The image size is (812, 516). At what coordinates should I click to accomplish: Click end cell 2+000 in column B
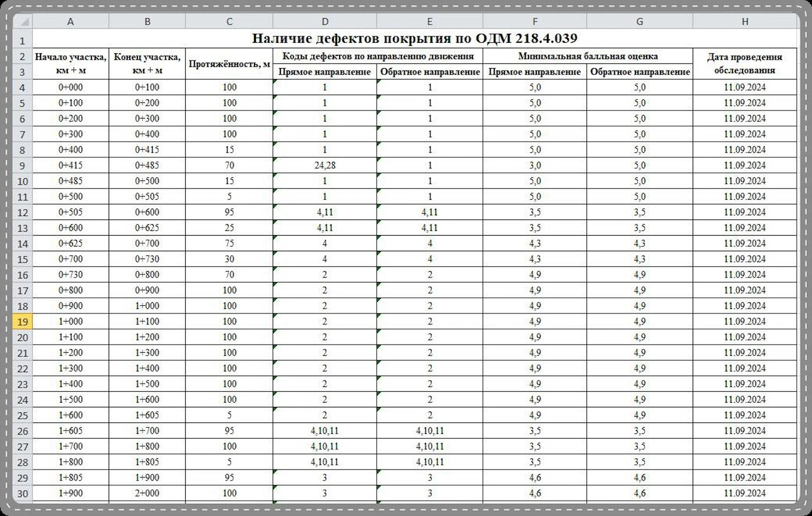147,493
